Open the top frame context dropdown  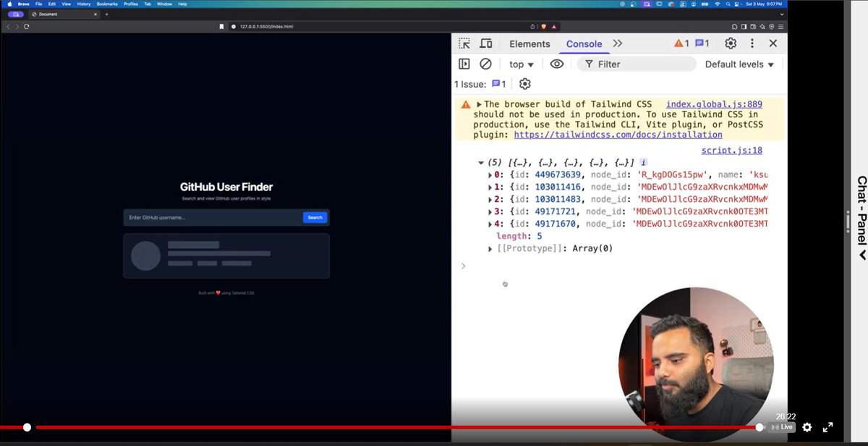[520, 64]
